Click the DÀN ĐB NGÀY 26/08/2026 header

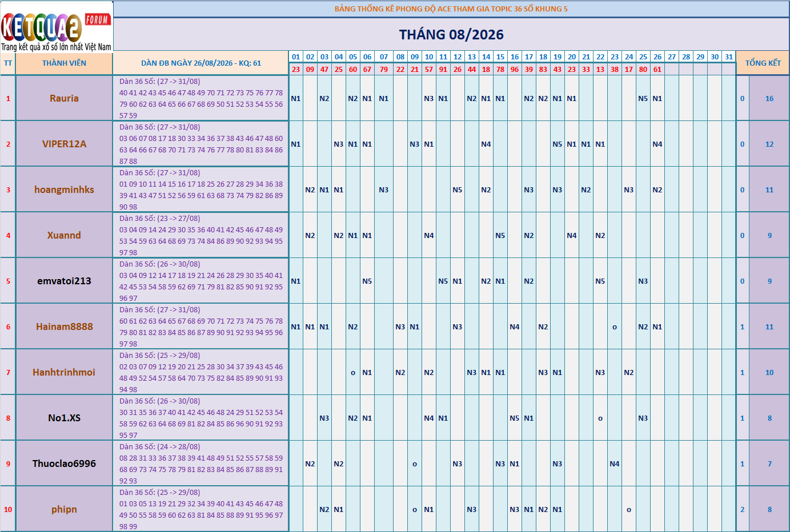201,63
